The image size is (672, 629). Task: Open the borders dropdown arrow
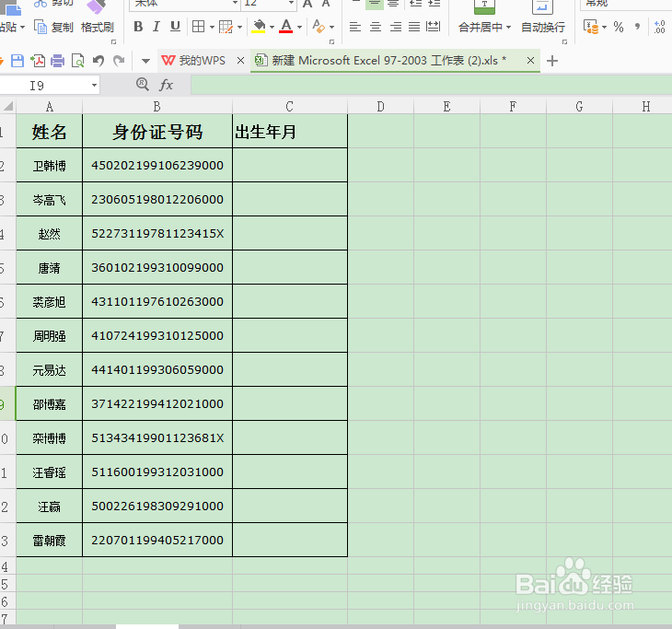pos(212,28)
